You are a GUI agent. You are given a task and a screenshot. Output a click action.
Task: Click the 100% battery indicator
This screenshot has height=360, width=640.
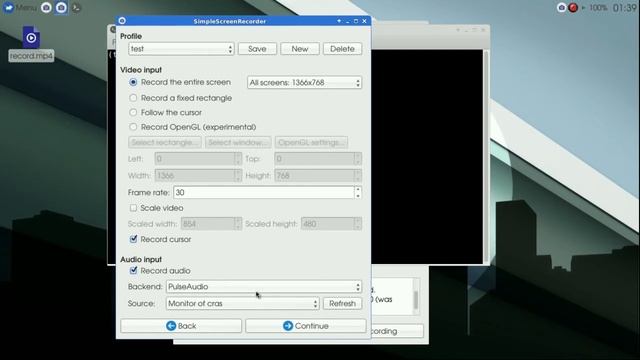coord(598,7)
